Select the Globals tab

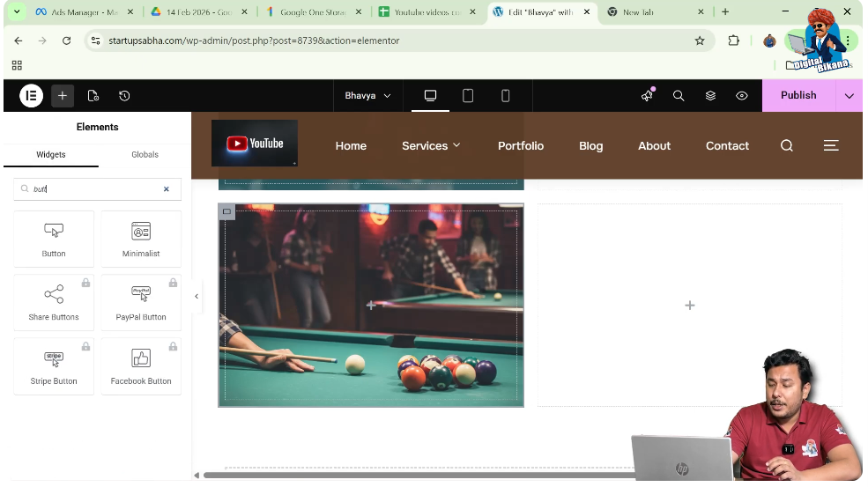[x=145, y=154]
